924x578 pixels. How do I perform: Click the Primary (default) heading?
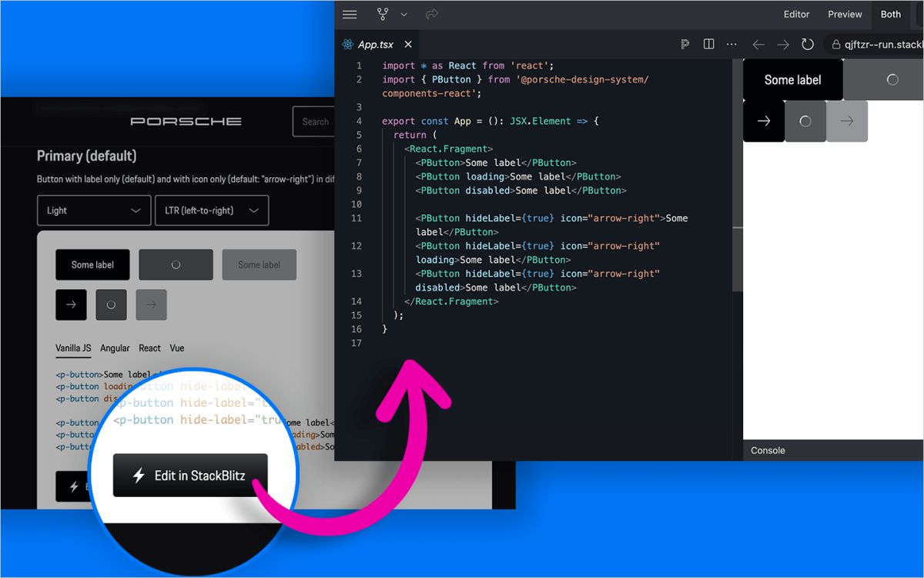coord(87,156)
